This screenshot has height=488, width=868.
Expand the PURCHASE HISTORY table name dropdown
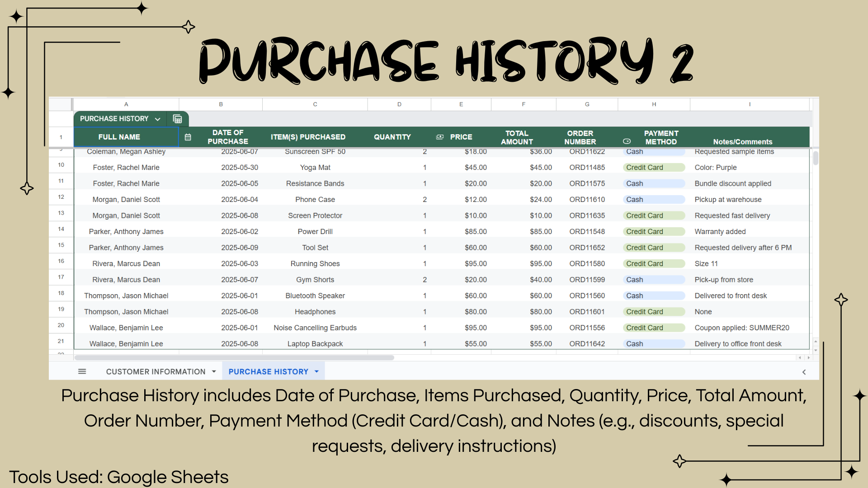(x=158, y=119)
